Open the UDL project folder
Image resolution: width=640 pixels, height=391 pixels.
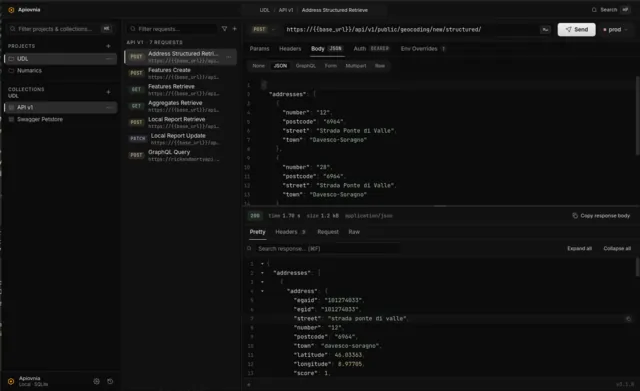[x=60, y=59]
